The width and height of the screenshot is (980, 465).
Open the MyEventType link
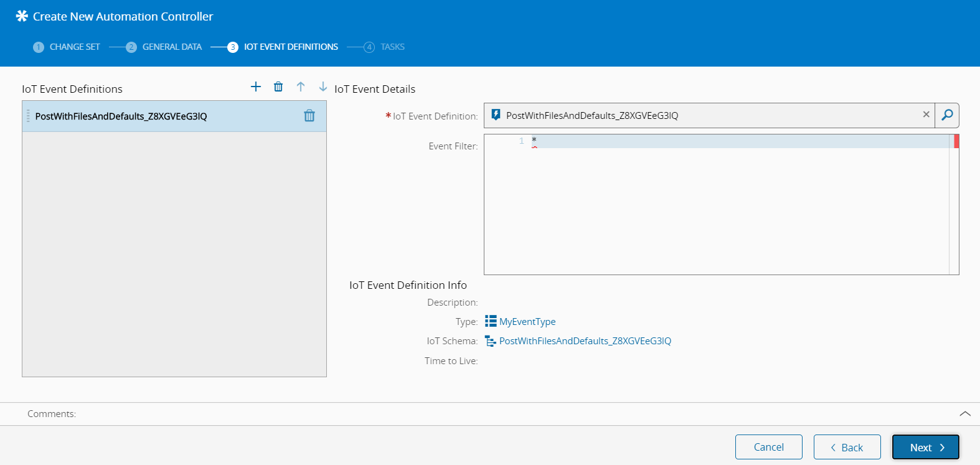[527, 322]
